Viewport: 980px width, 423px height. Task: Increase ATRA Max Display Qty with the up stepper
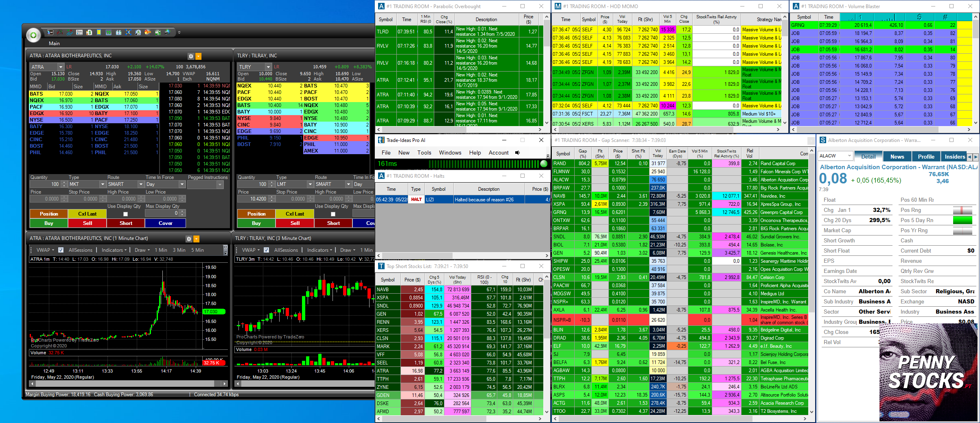coord(182,211)
